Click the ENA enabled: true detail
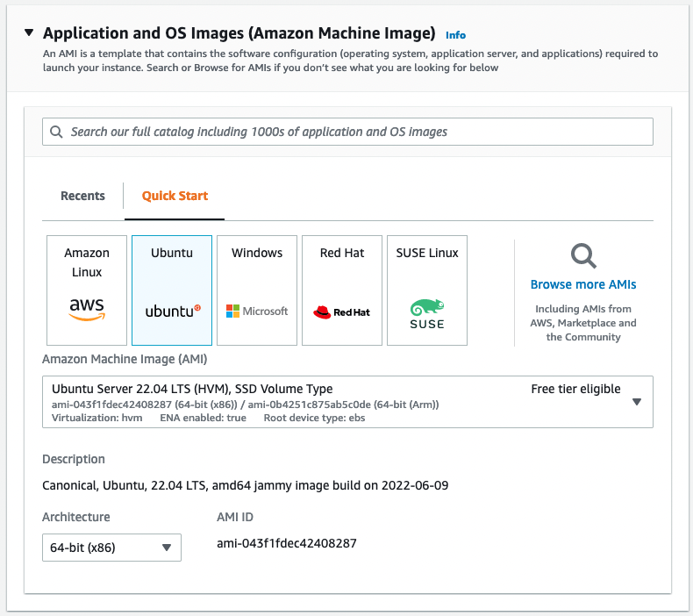 [203, 418]
